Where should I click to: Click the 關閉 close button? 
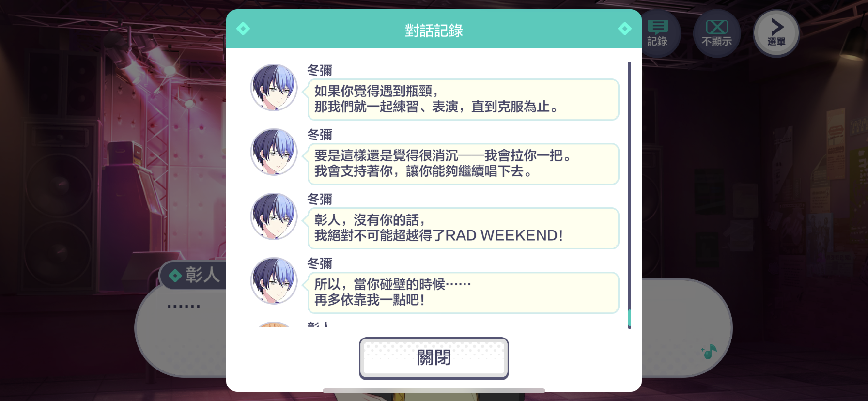pos(434,358)
